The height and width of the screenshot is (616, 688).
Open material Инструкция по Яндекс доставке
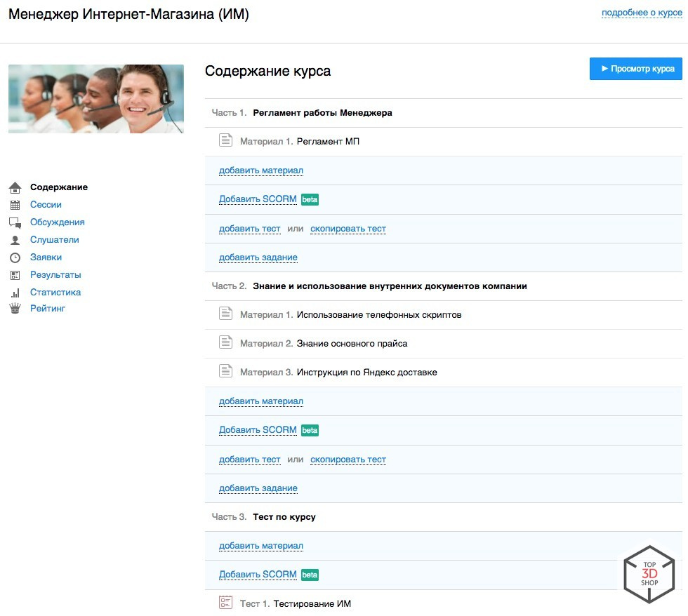tap(366, 373)
